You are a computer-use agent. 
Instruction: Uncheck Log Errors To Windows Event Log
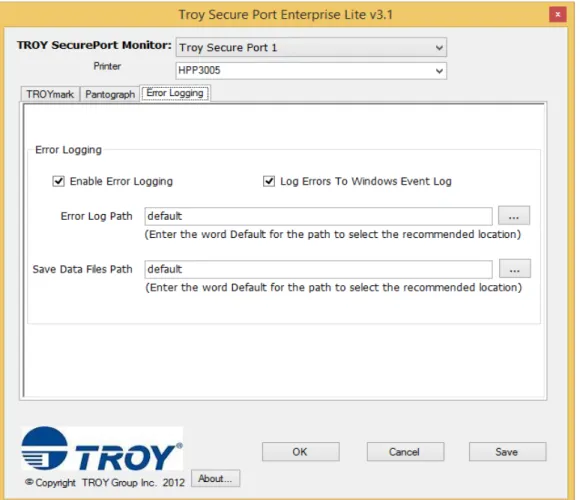click(269, 181)
